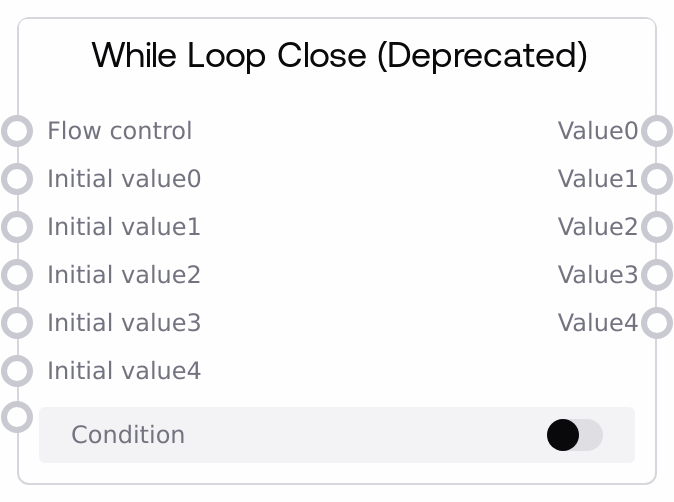Click the Value4 output label
The image size is (674, 502).
[x=597, y=323]
